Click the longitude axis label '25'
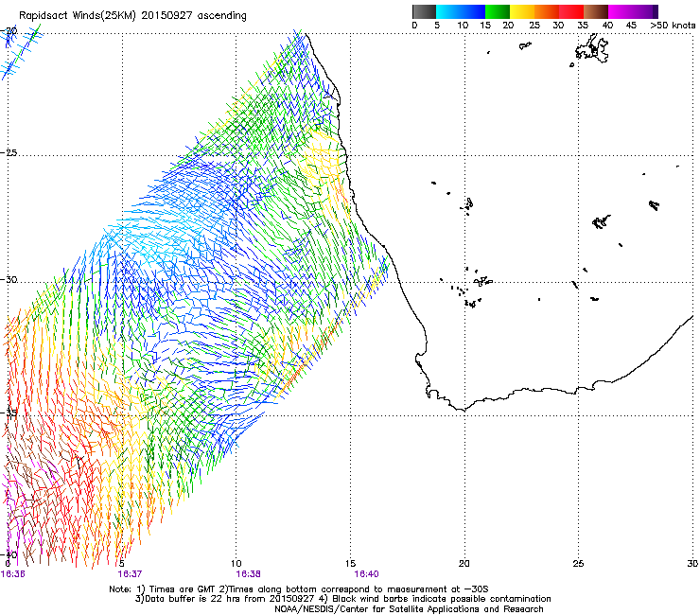Viewport: 700px width, 615px height. click(578, 563)
